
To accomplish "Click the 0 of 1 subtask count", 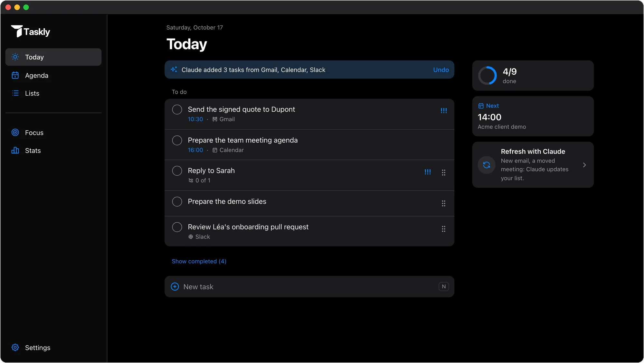I will (x=203, y=181).
